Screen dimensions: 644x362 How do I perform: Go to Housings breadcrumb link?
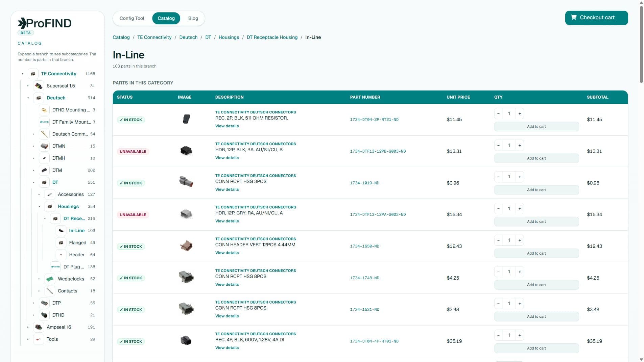pyautogui.click(x=229, y=37)
